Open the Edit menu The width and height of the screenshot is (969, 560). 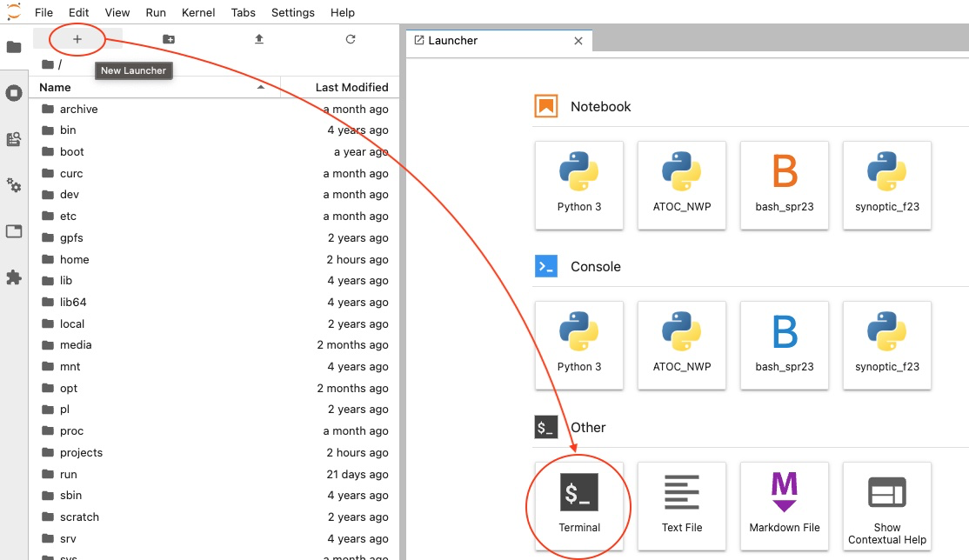[x=78, y=12]
